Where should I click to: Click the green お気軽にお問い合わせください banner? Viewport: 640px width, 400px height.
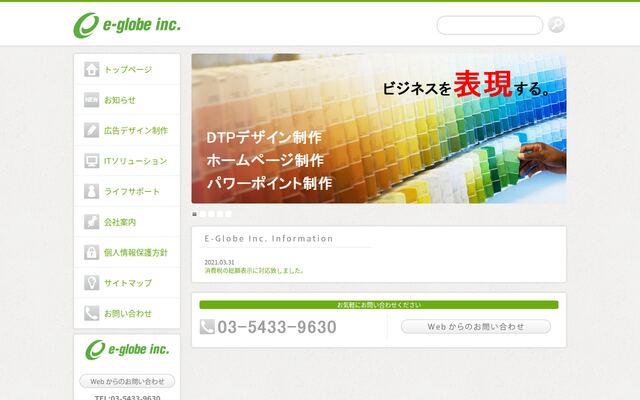[x=379, y=305]
